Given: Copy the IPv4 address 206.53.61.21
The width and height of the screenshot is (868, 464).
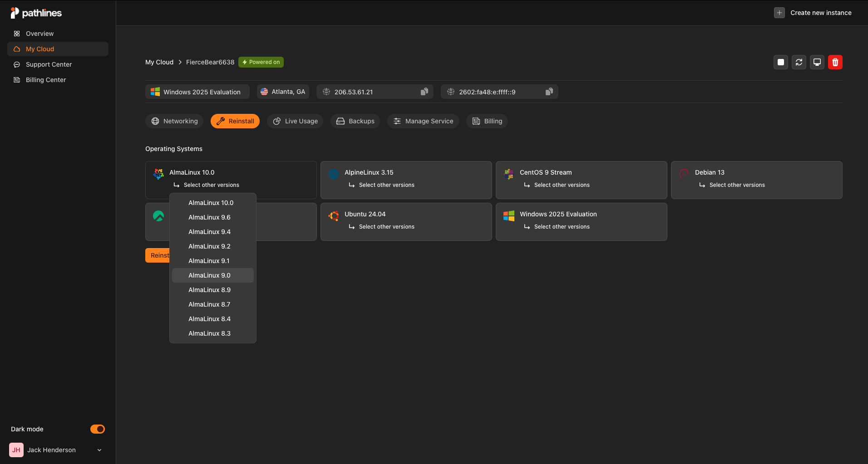Looking at the screenshot, I should (424, 91).
